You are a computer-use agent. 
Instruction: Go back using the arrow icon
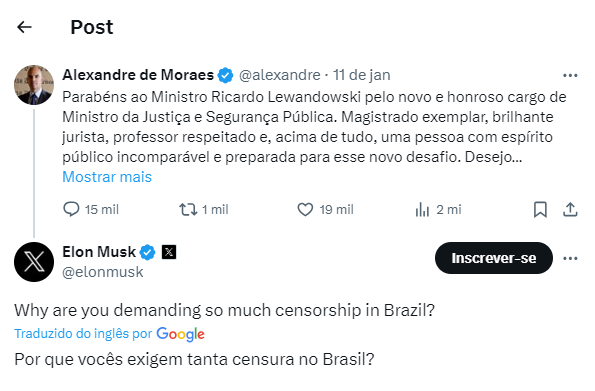click(25, 27)
